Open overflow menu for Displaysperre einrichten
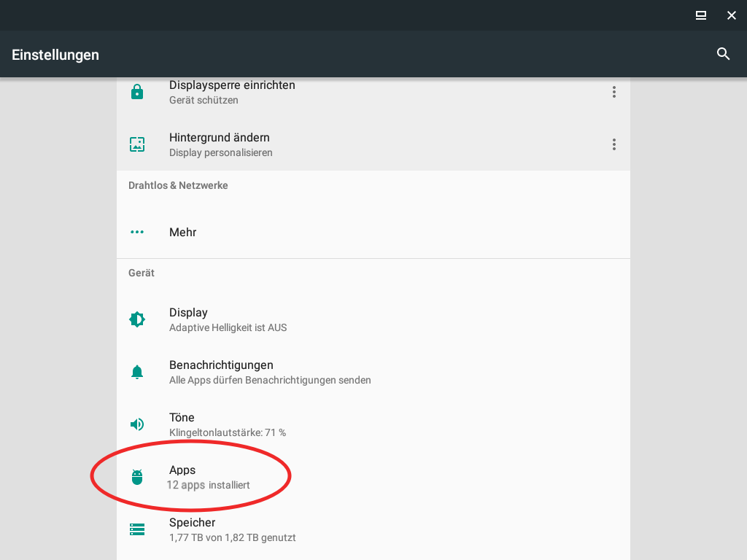Image resolution: width=747 pixels, height=560 pixels. click(x=614, y=92)
